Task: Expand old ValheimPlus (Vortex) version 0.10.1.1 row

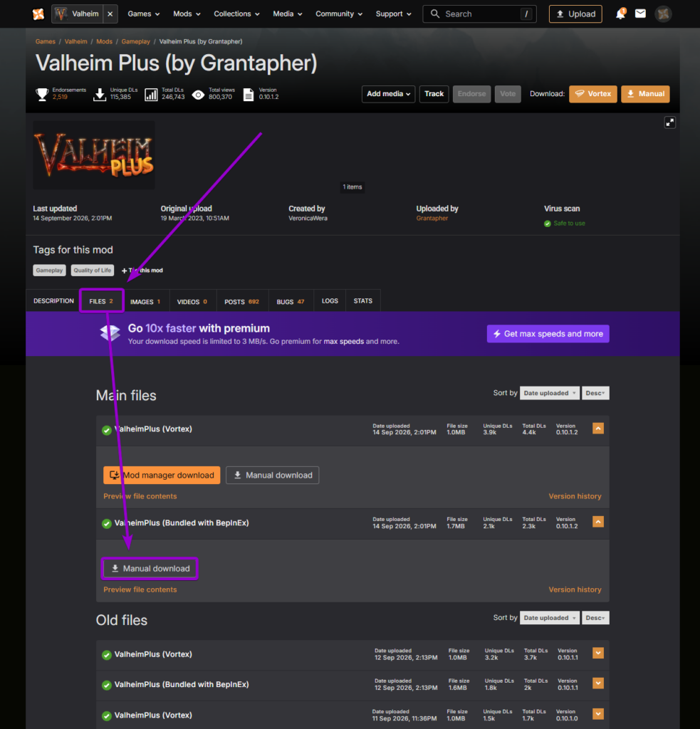Action: [x=598, y=654]
